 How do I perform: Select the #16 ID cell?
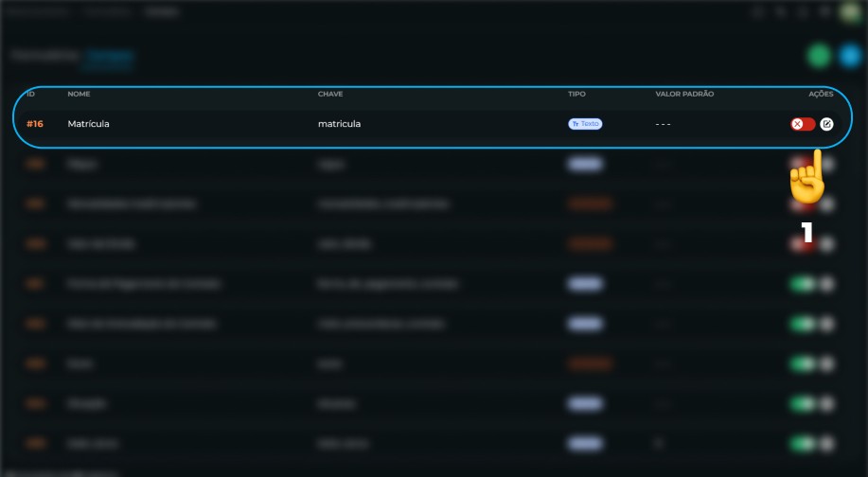point(35,124)
